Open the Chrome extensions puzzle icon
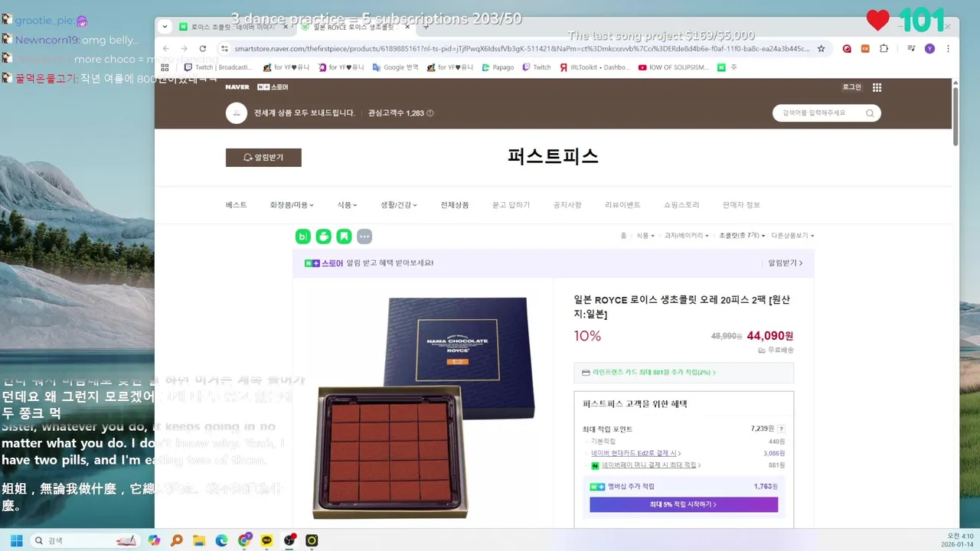 884,48
